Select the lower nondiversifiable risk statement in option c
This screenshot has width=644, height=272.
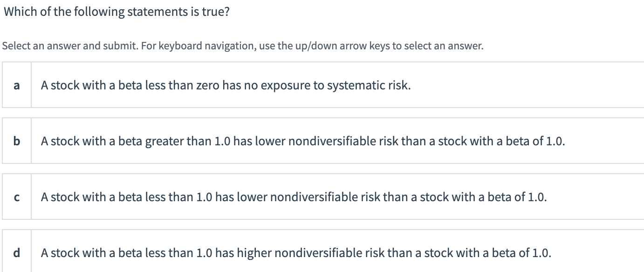pyautogui.click(x=294, y=197)
